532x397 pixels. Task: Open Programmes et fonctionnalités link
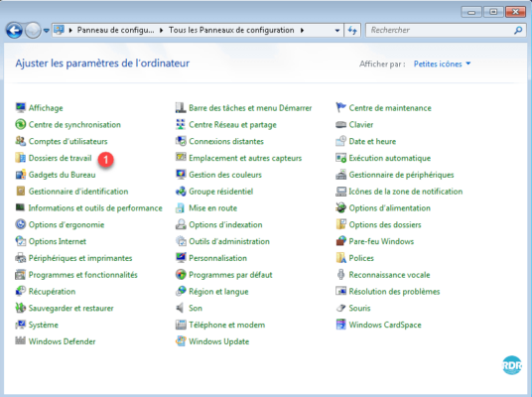point(82,275)
